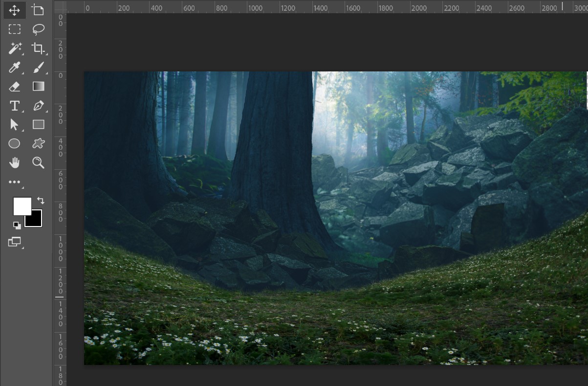The width and height of the screenshot is (588, 386).
Task: Select the Zoom magnifier tool
Action: point(38,162)
